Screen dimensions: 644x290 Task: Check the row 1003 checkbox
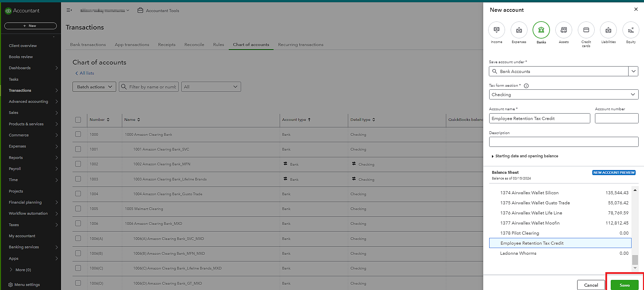78,179
